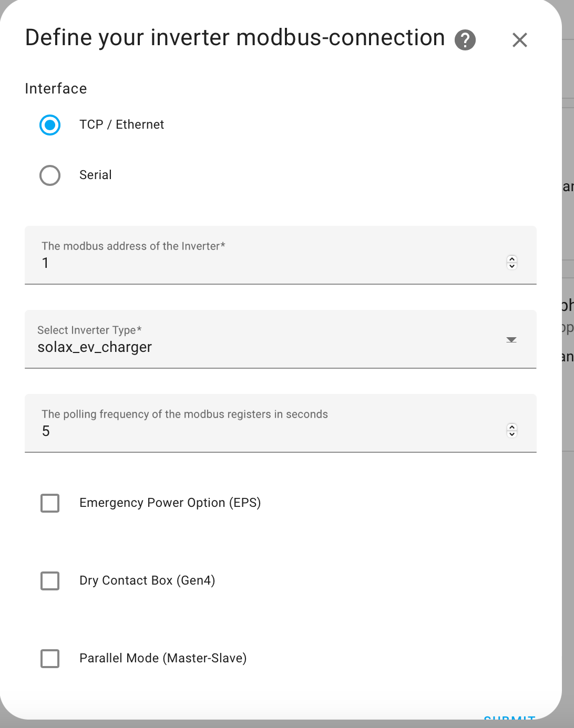Switch interface to Serial
The image size is (574, 728).
point(50,175)
